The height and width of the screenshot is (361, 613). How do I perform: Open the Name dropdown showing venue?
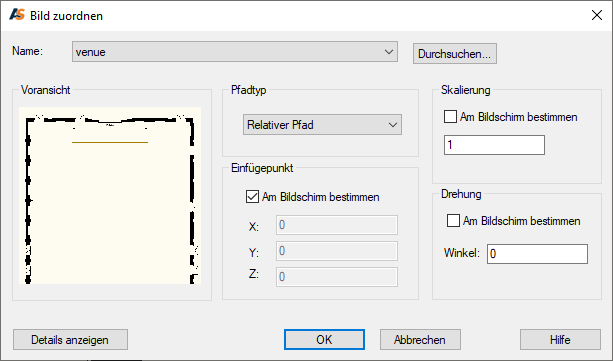235,52
